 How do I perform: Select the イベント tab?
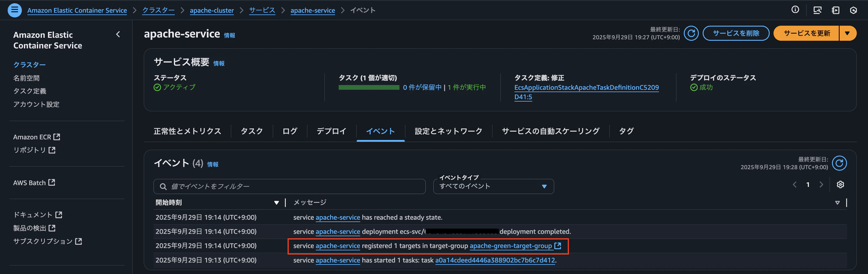click(381, 131)
